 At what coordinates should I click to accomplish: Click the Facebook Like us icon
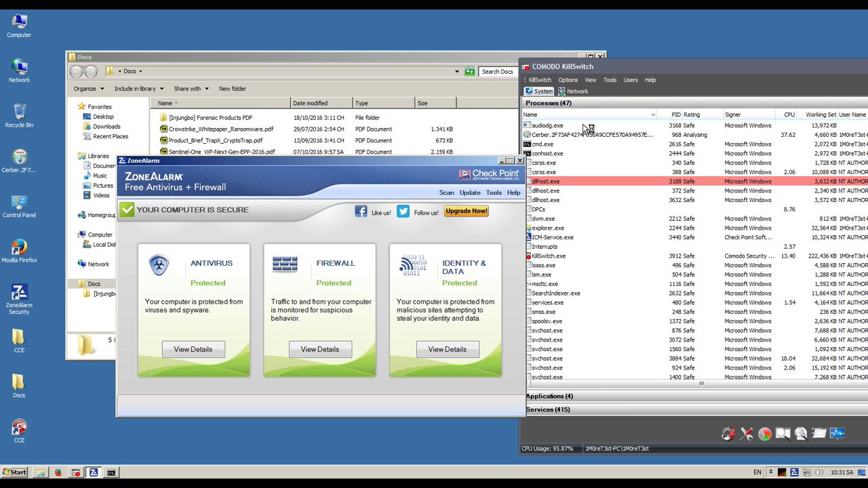(361, 211)
